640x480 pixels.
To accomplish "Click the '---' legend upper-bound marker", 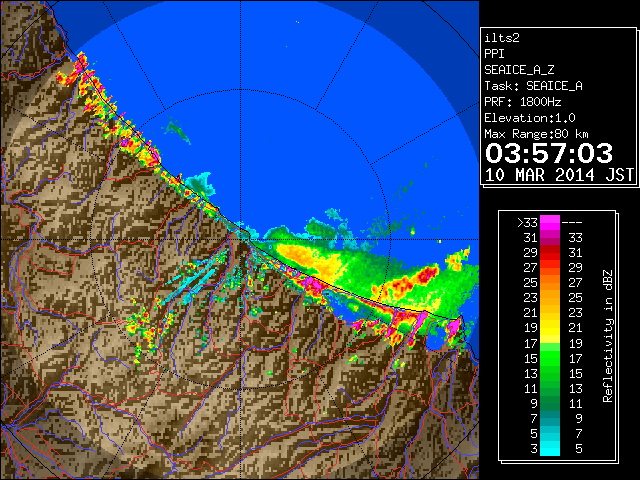I will click(572, 223).
